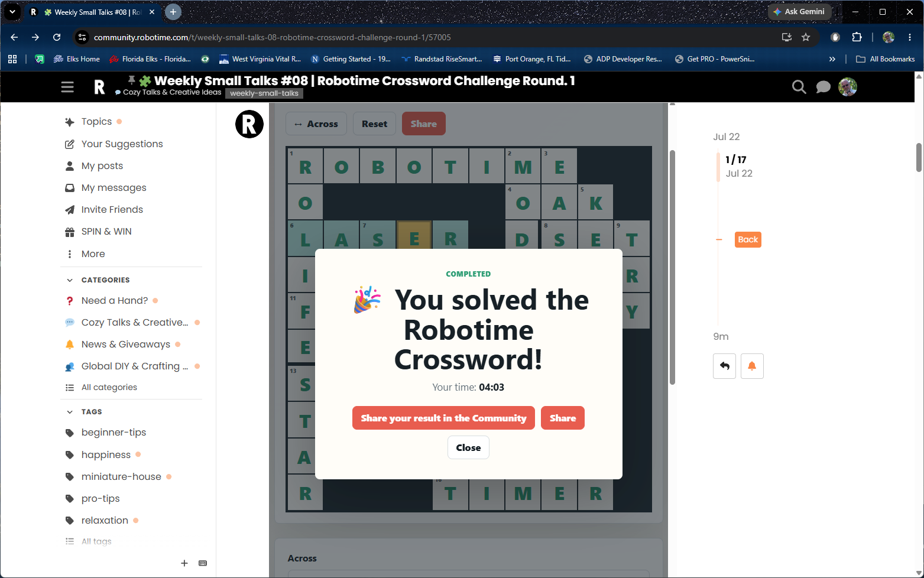Bookmark this page with the star icon
This screenshot has width=924, height=578.
coord(806,37)
